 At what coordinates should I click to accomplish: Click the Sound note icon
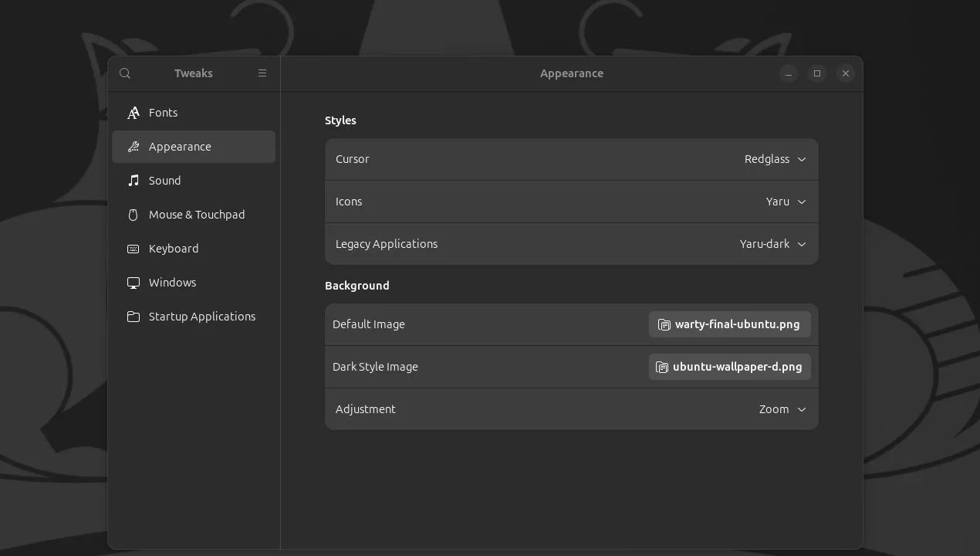coord(133,180)
